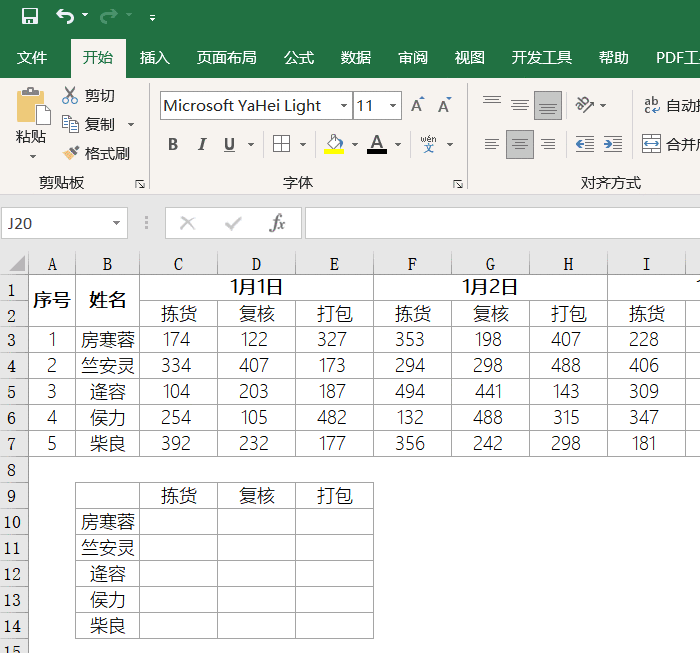Open Customize Quick Access Toolbar dropdown
This screenshot has height=653, width=700.
tap(153, 18)
